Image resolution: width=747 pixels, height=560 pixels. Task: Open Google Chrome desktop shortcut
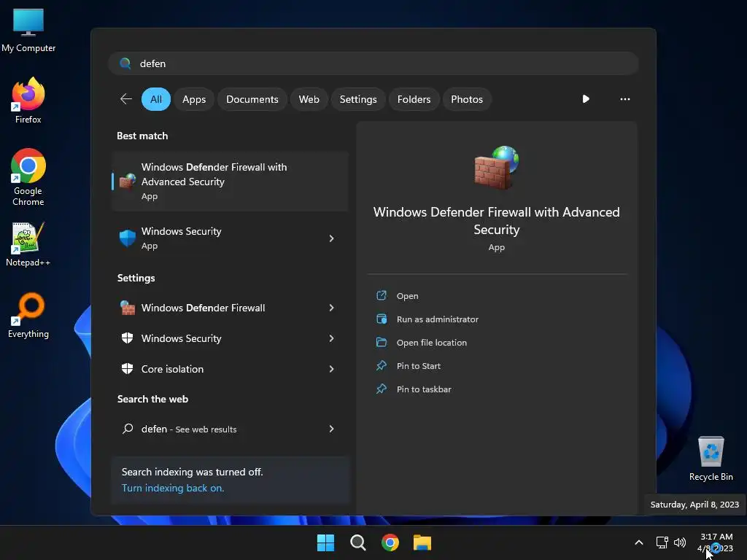(28, 177)
